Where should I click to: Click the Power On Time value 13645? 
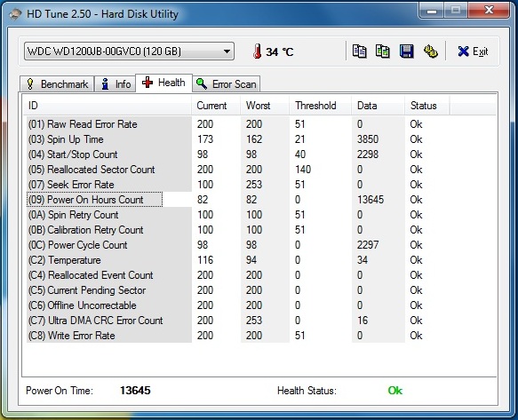(135, 391)
